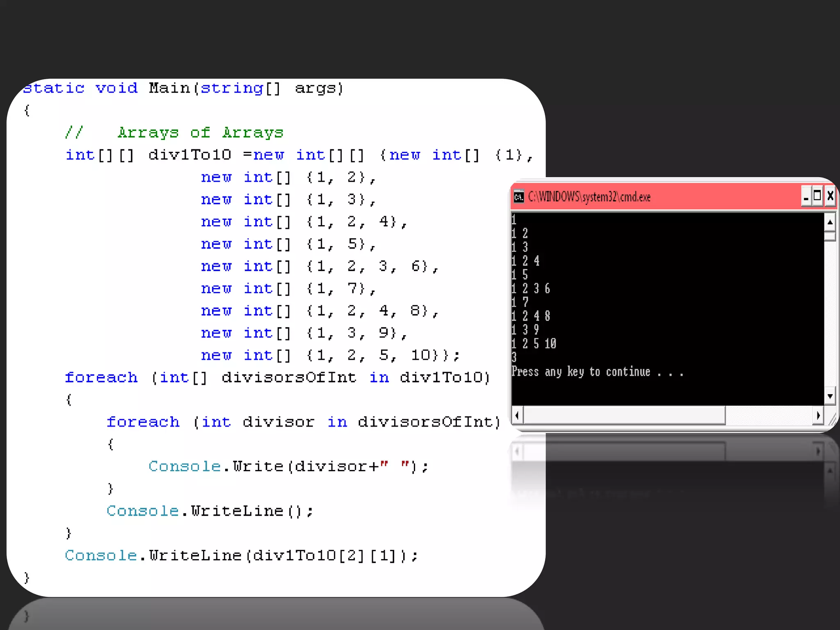Maximize the cmd.exe console window
This screenshot has width=840, height=630.
pyautogui.click(x=817, y=196)
